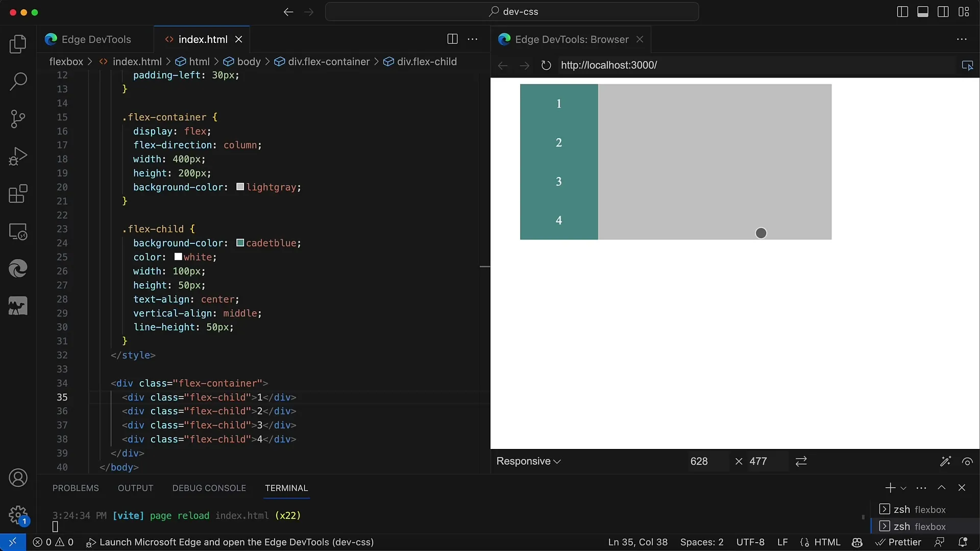Screen dimensions: 980x551
Task: Open the remote window indicator
Action: click(x=13, y=542)
